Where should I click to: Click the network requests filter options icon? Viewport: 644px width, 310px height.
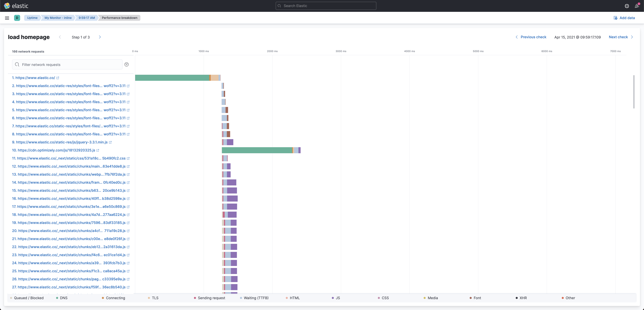(127, 65)
